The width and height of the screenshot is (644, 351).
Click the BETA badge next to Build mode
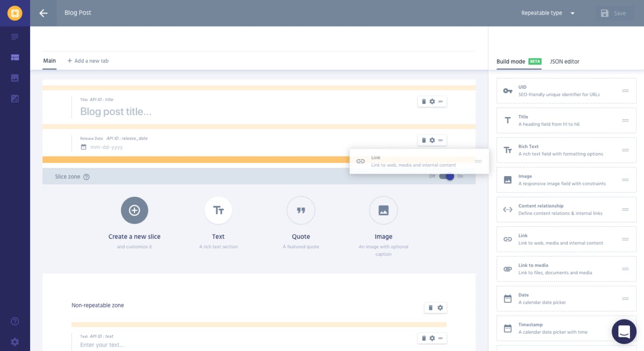535,61
